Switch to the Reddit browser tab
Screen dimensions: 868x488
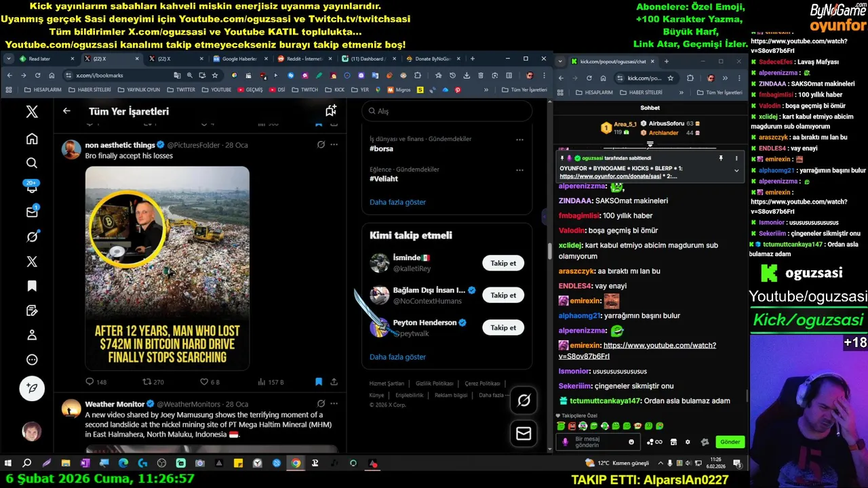click(x=303, y=59)
